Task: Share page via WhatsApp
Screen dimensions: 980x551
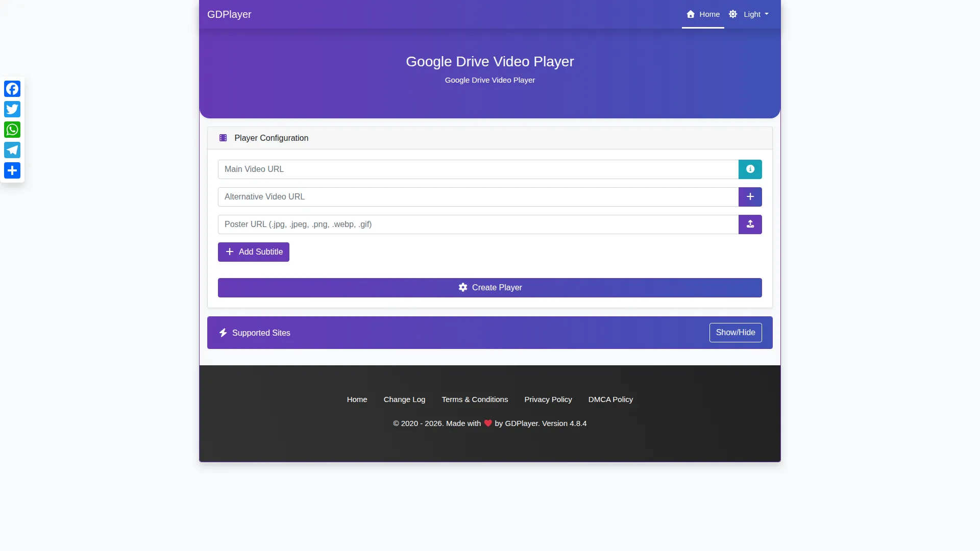Action: pyautogui.click(x=12, y=130)
